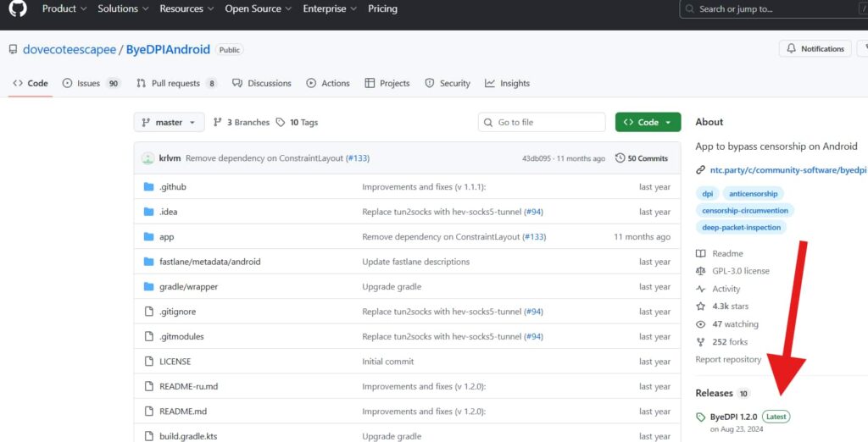Open commit hash 43db095

(537, 159)
